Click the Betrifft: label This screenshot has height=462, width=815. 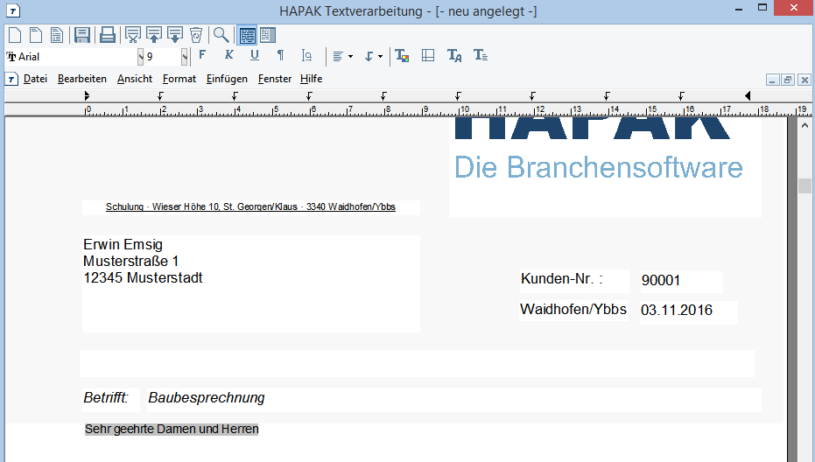[x=106, y=398]
